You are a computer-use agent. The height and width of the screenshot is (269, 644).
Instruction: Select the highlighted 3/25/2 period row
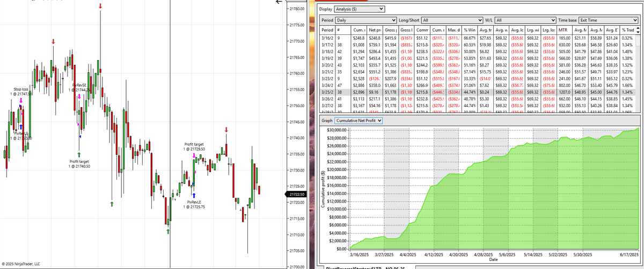477,92
